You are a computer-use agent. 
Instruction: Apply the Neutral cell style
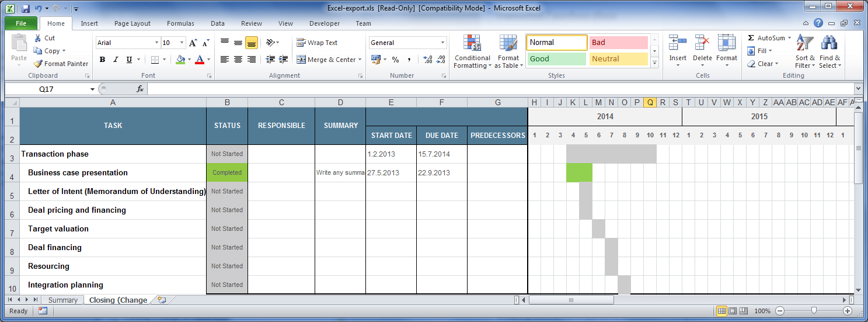click(619, 59)
